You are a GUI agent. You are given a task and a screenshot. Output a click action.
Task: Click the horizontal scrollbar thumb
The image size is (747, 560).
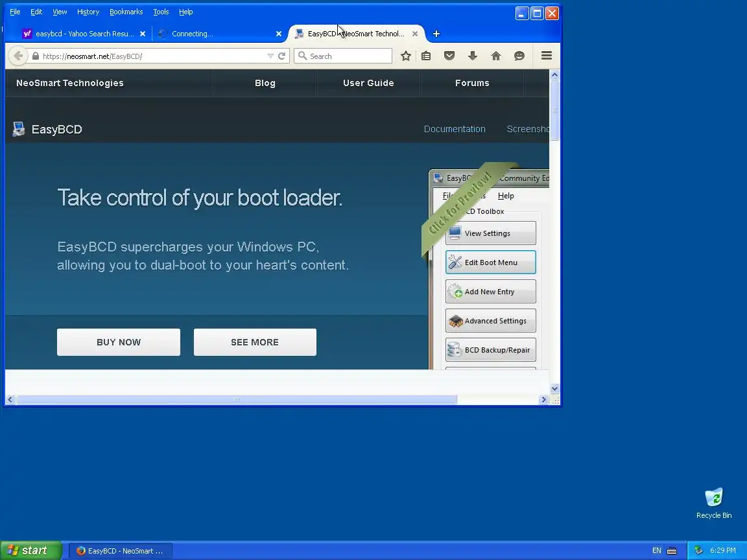tap(236, 399)
